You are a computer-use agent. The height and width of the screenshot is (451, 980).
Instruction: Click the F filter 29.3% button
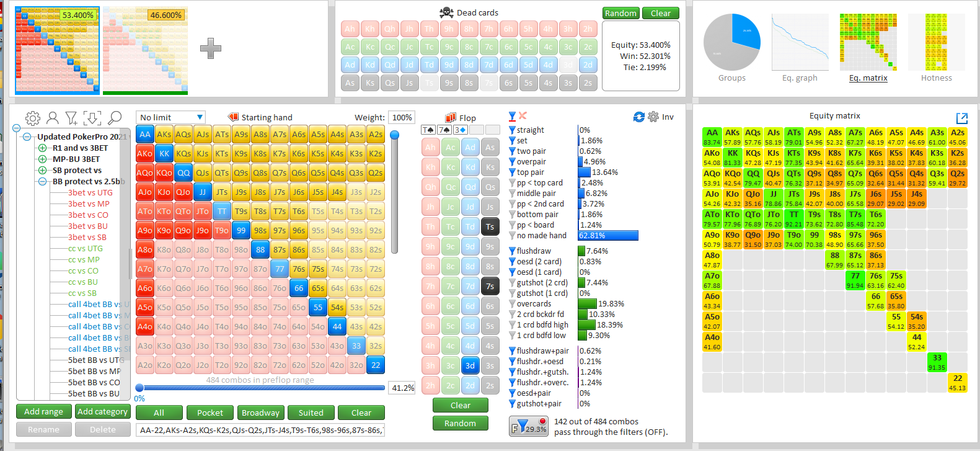coord(529,426)
